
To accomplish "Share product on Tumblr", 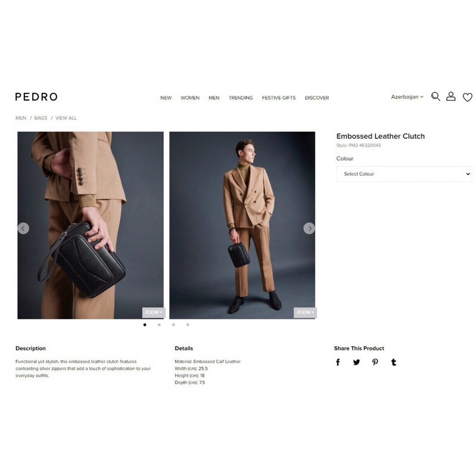I will pos(394,362).
